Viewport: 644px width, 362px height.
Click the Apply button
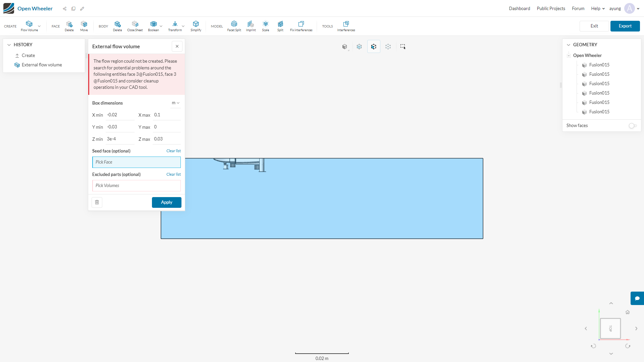coord(166,202)
